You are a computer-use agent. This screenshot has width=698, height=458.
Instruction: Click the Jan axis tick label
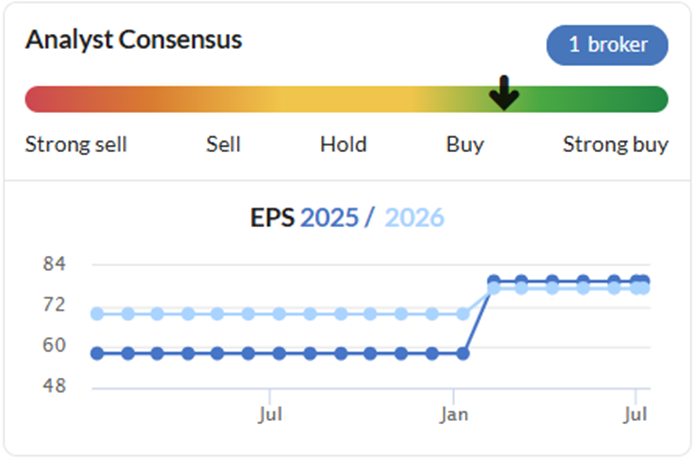pyautogui.click(x=454, y=415)
